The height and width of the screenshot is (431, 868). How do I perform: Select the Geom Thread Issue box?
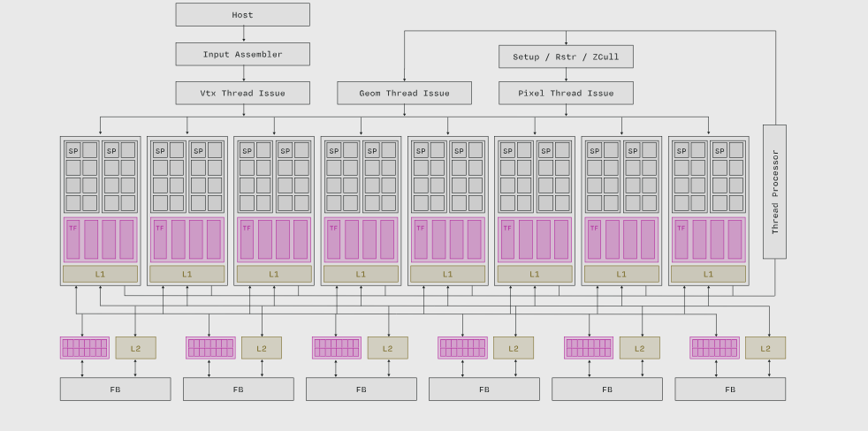(x=404, y=93)
